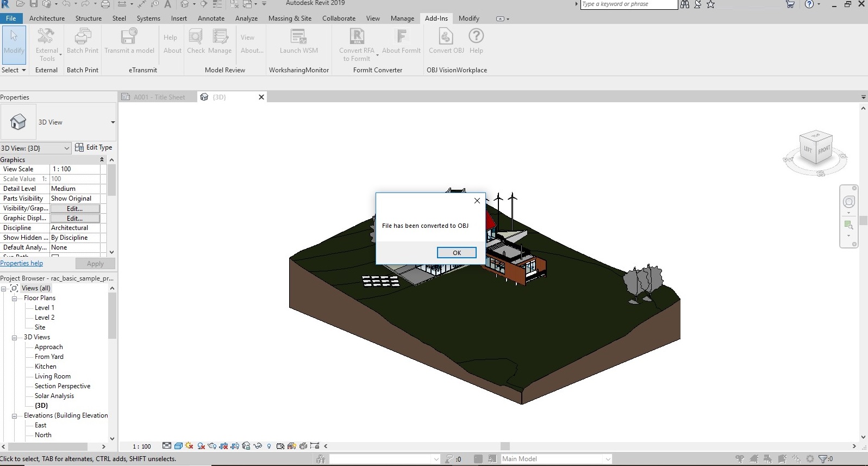Click the Project Browser vertical scrollbar

pos(112,315)
